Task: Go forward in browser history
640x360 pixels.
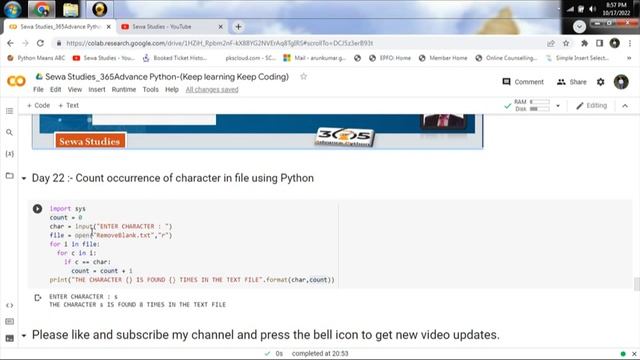Action: click(25, 43)
